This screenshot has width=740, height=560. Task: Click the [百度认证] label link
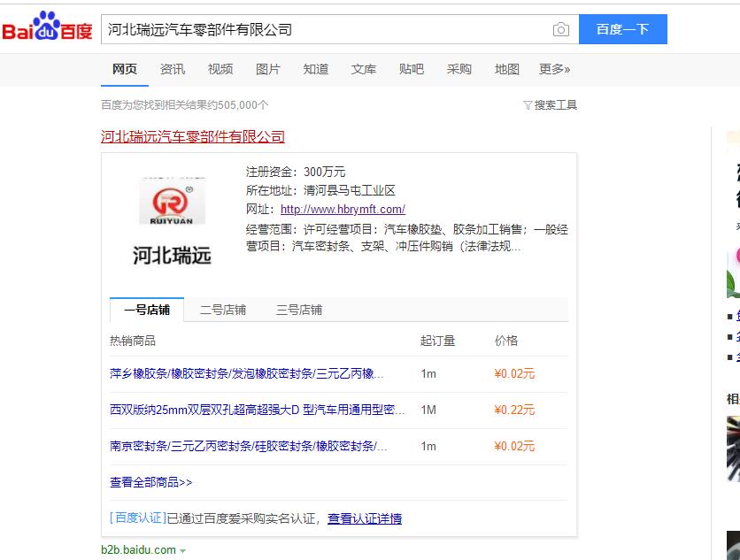tap(138, 518)
